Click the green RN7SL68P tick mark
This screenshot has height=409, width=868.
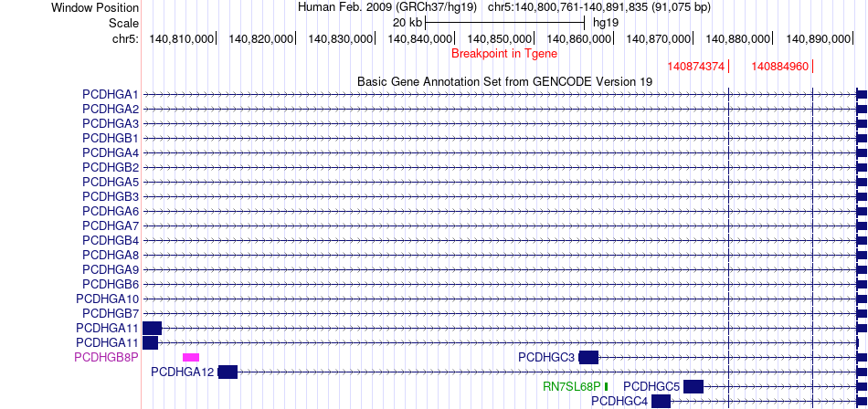click(606, 386)
